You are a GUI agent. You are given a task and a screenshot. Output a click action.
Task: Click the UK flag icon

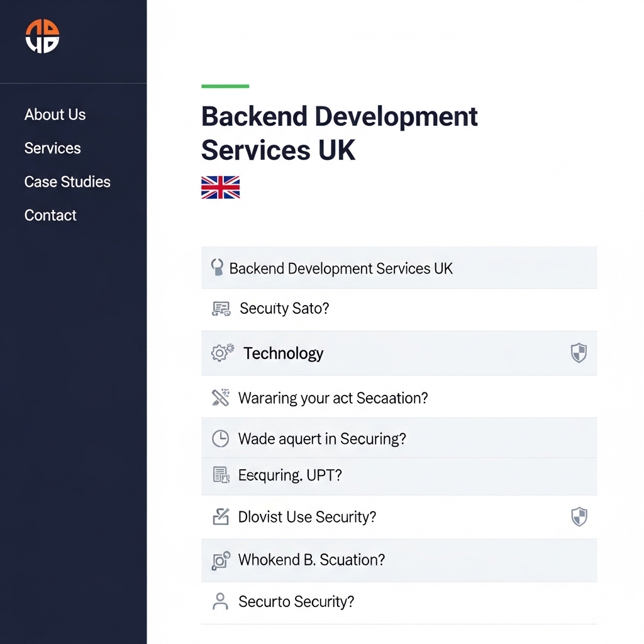(220, 187)
